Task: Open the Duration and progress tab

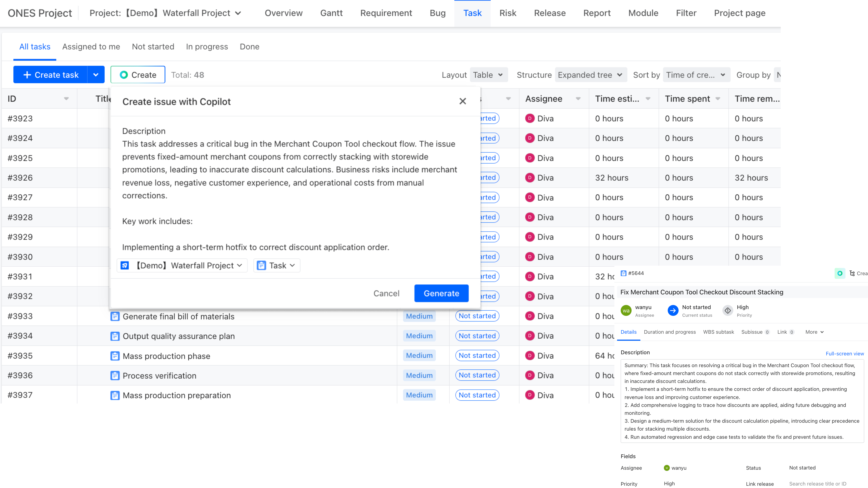Action: [670, 332]
